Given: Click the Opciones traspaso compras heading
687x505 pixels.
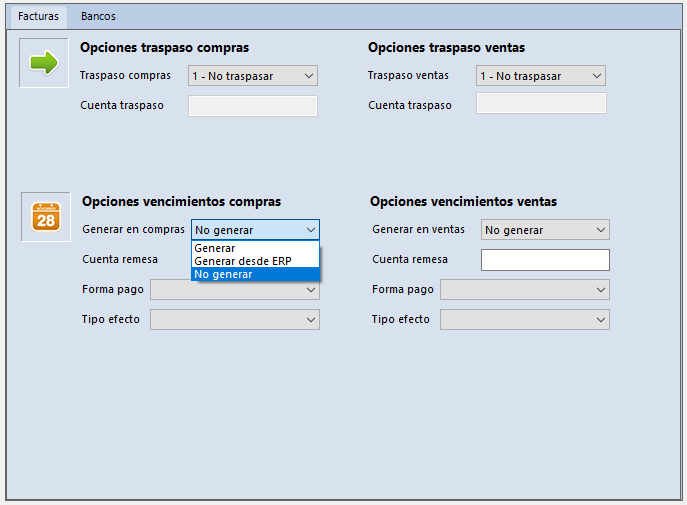Looking at the screenshot, I should (x=164, y=48).
